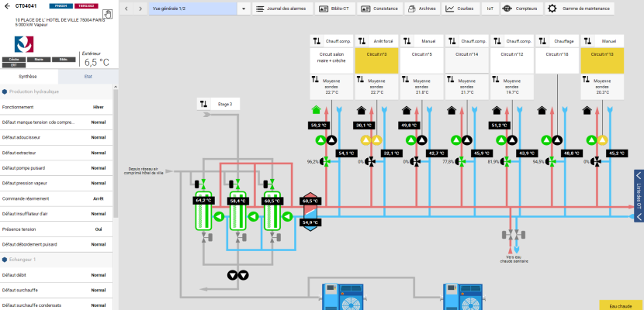Open Consistance
Viewport: 644px width, 310px height.
point(379,9)
